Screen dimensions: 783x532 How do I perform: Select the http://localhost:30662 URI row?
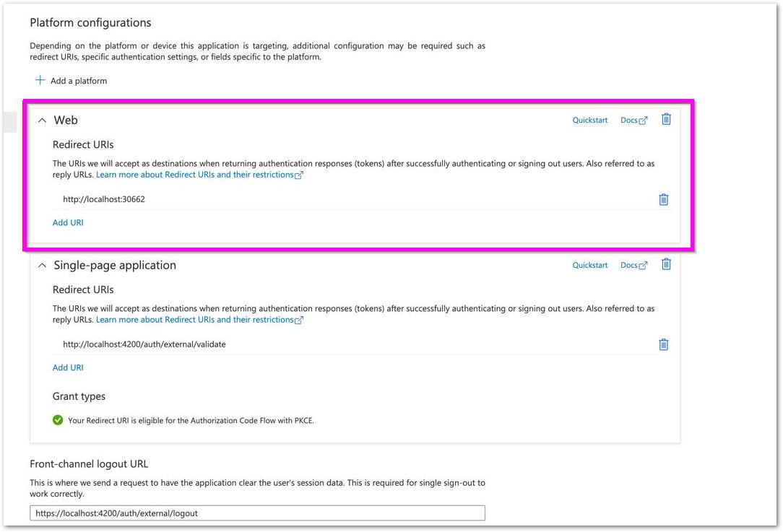click(363, 200)
